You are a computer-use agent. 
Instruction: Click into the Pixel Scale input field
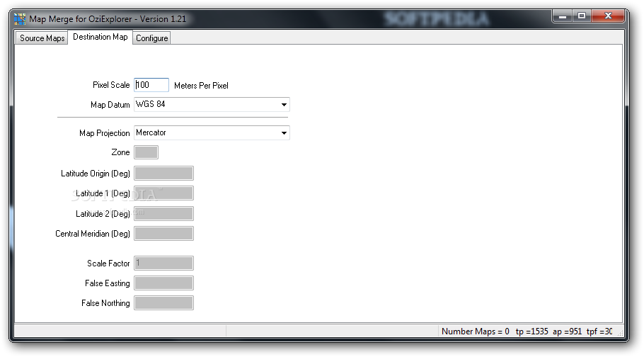[151, 85]
